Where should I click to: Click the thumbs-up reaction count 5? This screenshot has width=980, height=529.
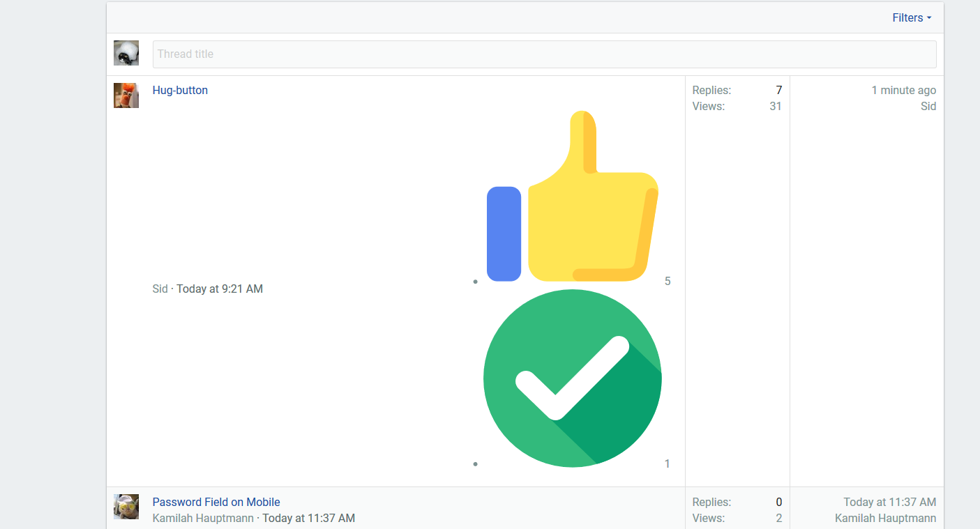[x=668, y=281]
